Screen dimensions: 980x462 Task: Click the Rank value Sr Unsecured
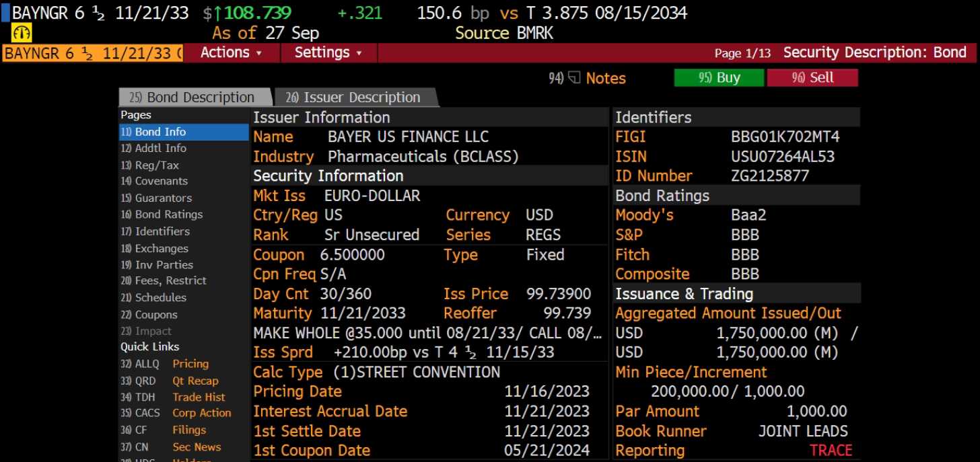point(372,235)
